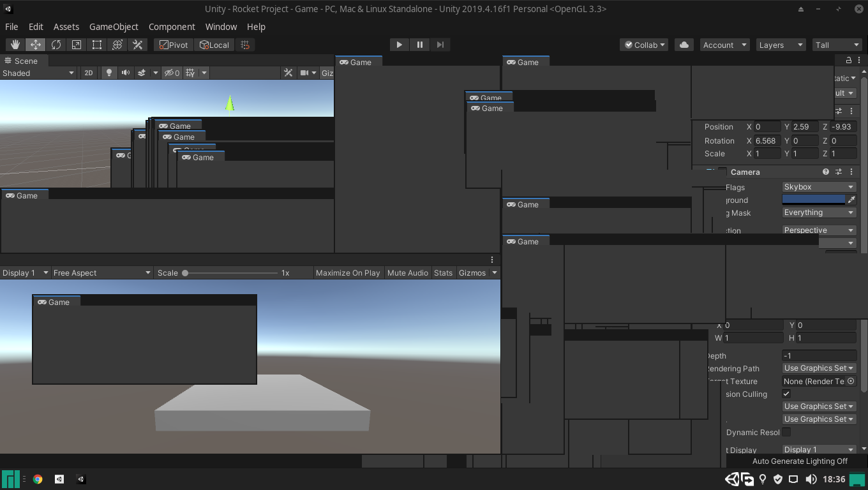
Task: Open Camera component help reference
Action: point(826,172)
